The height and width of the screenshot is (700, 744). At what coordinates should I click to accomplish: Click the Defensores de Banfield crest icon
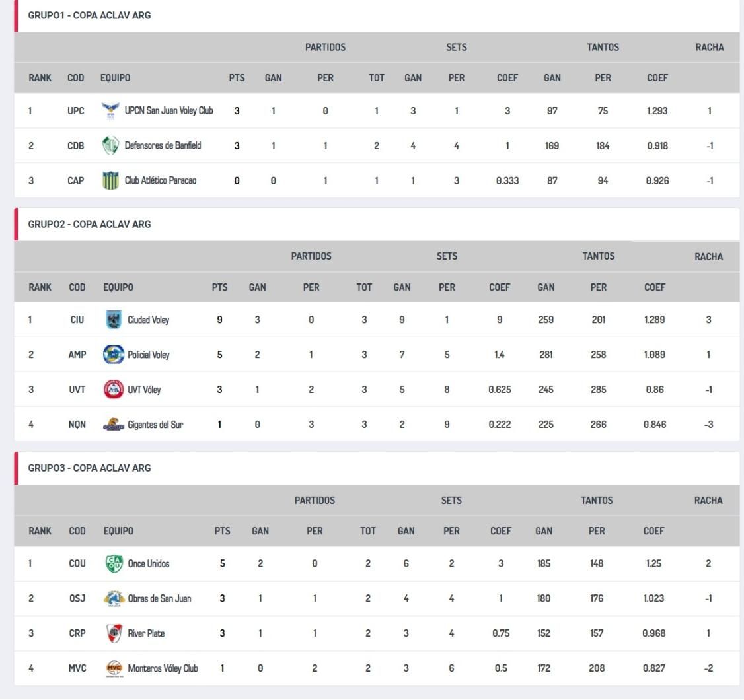click(110, 146)
